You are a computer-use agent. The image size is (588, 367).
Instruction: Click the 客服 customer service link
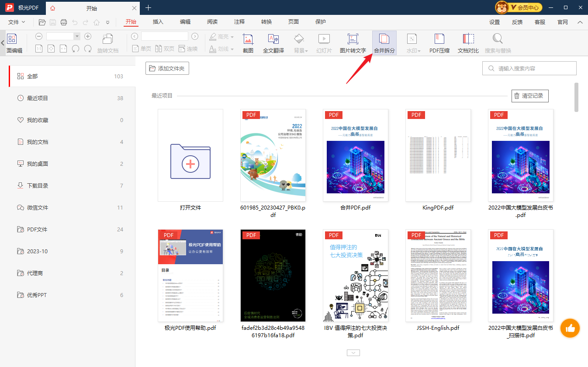click(540, 22)
